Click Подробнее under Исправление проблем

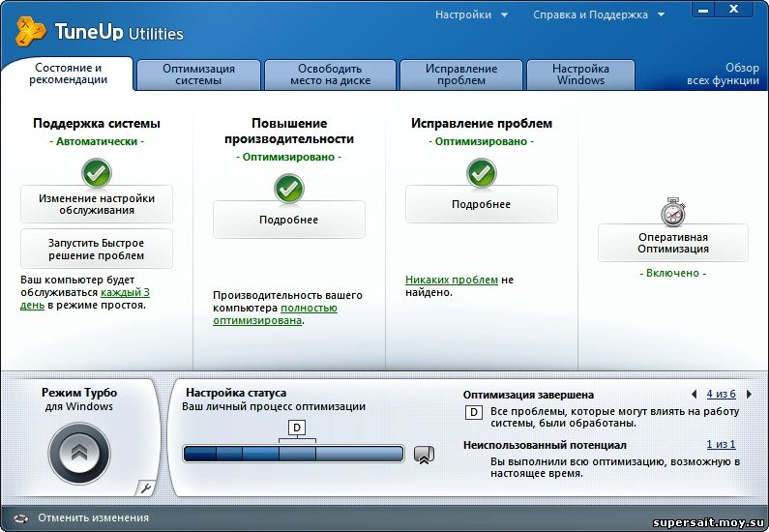pyautogui.click(x=481, y=204)
